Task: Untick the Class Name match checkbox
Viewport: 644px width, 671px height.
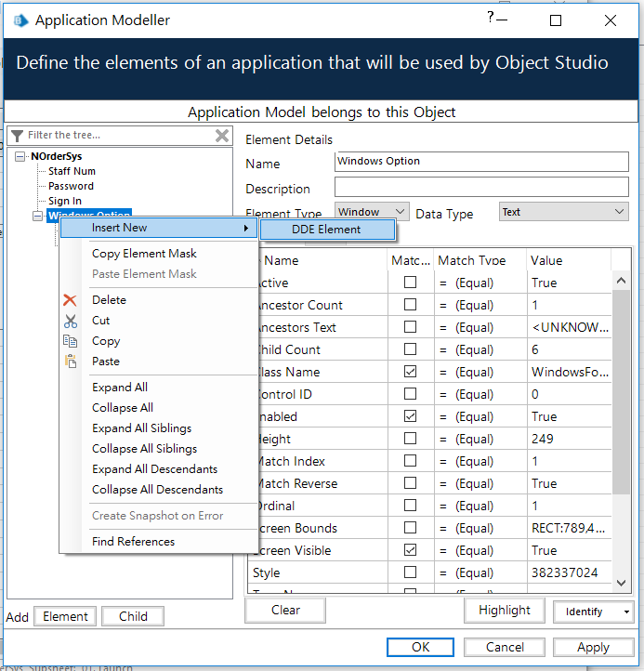Action: [x=410, y=372]
